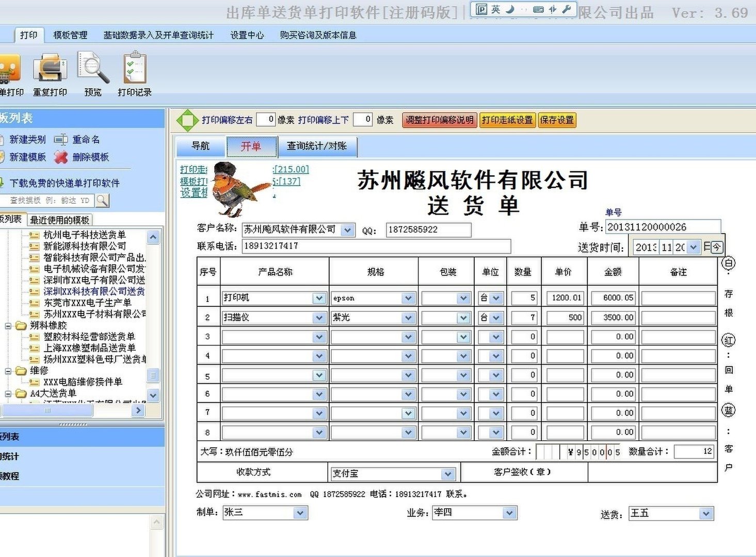Select the 红 回单 copy marker

click(x=728, y=340)
